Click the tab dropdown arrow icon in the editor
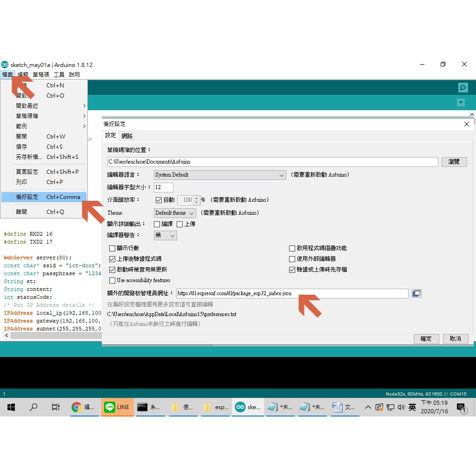 point(461,103)
